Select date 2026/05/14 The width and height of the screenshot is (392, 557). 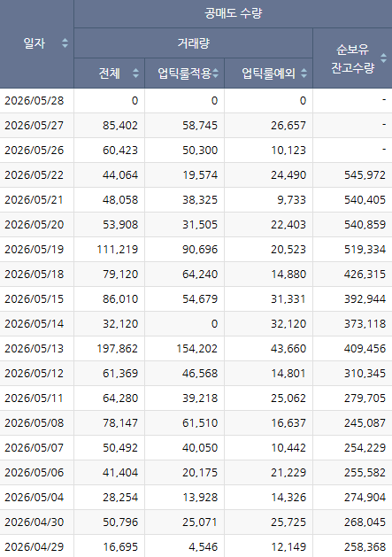click(35, 324)
